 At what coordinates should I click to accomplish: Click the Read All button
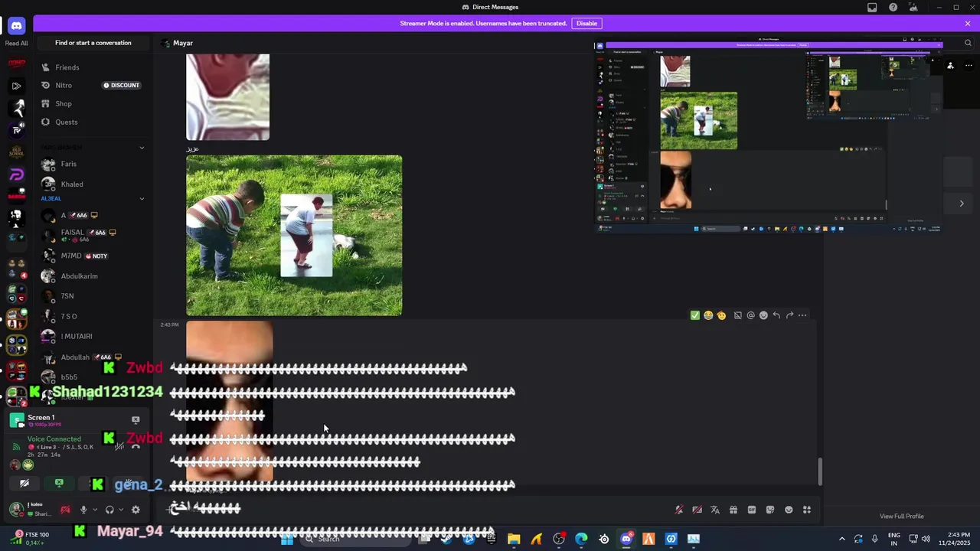16,43
